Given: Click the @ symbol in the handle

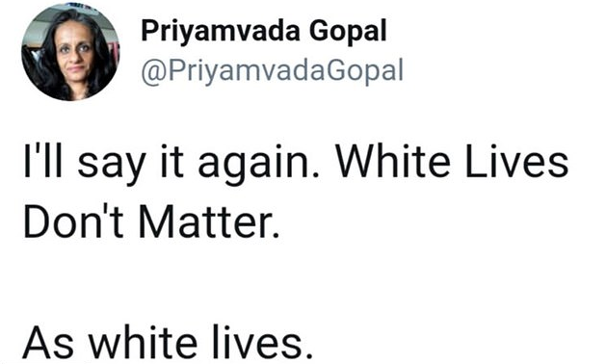Looking at the screenshot, I should tap(151, 72).
